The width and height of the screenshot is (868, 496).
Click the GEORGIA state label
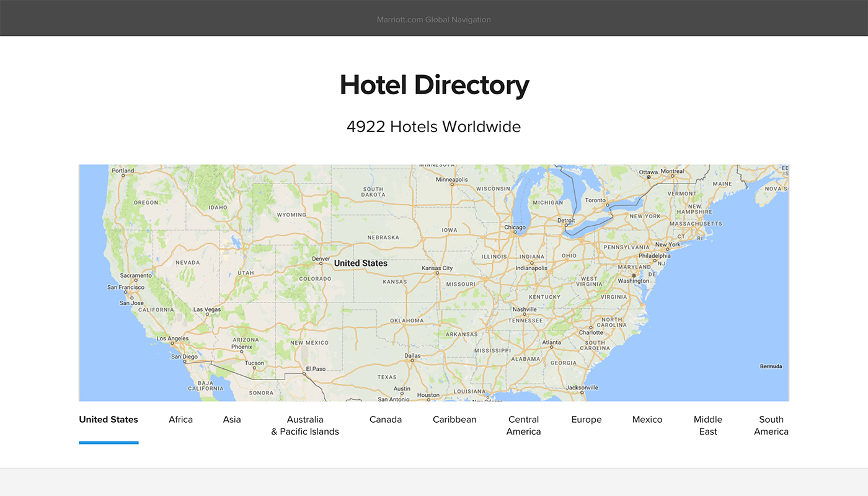[564, 363]
